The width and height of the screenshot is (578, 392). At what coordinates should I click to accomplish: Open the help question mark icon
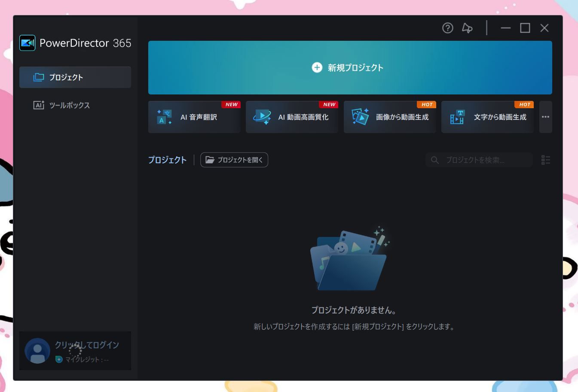(448, 28)
